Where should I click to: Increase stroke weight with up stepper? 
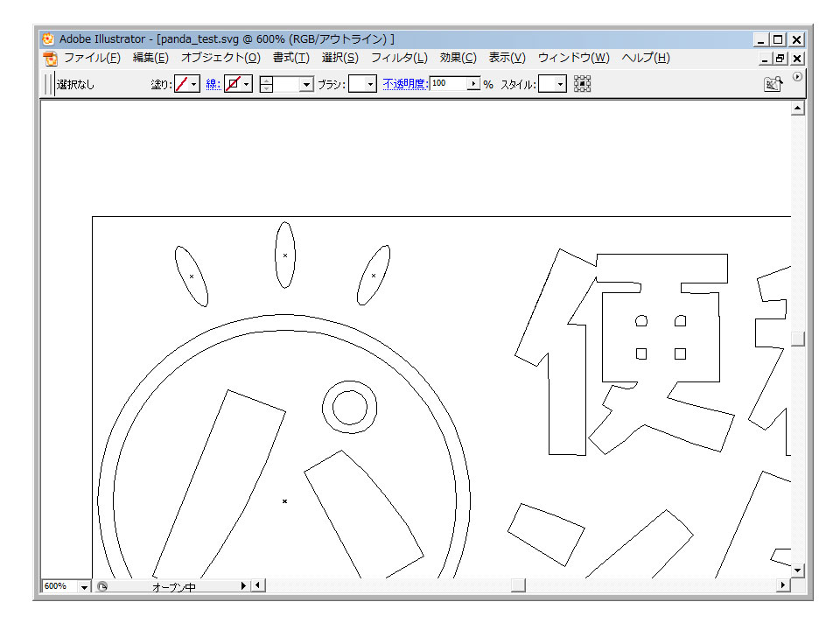266,80
